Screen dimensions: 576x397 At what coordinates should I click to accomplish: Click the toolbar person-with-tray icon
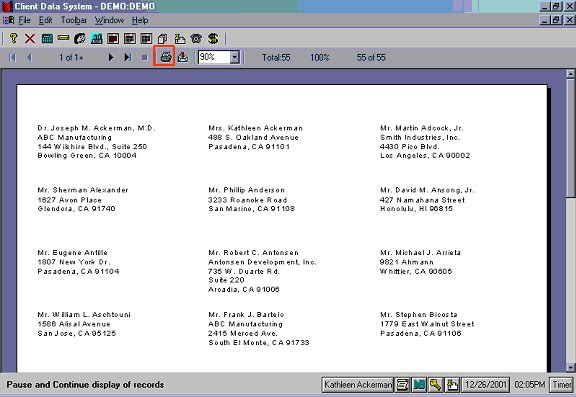(x=180, y=38)
